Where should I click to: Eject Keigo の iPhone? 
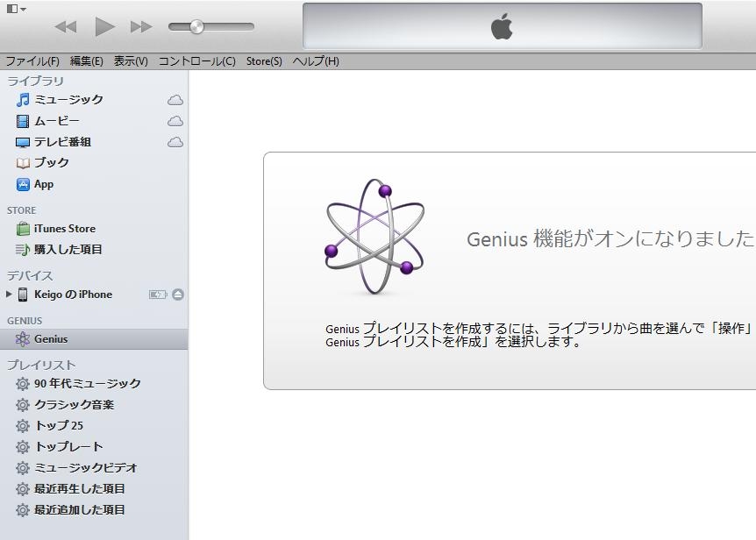(x=178, y=295)
